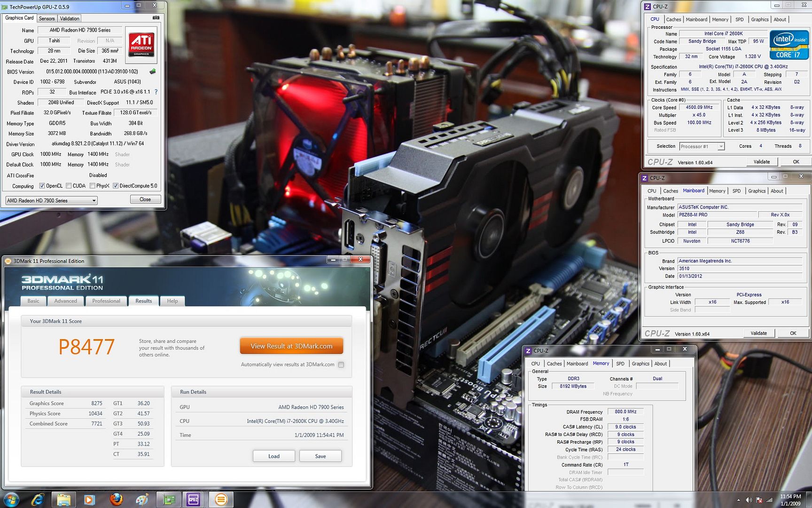Screen dimensions: 812x508
Task: Click the P8477 score text
Action: tap(86, 347)
